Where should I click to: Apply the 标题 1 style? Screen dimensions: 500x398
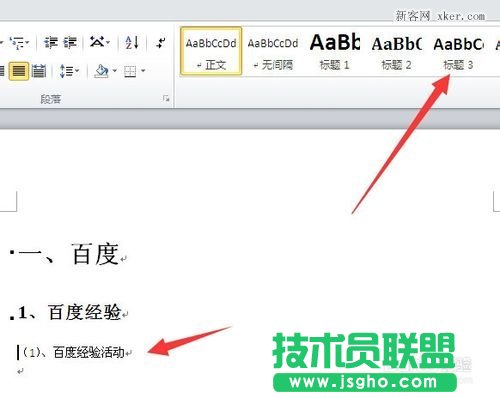335,51
